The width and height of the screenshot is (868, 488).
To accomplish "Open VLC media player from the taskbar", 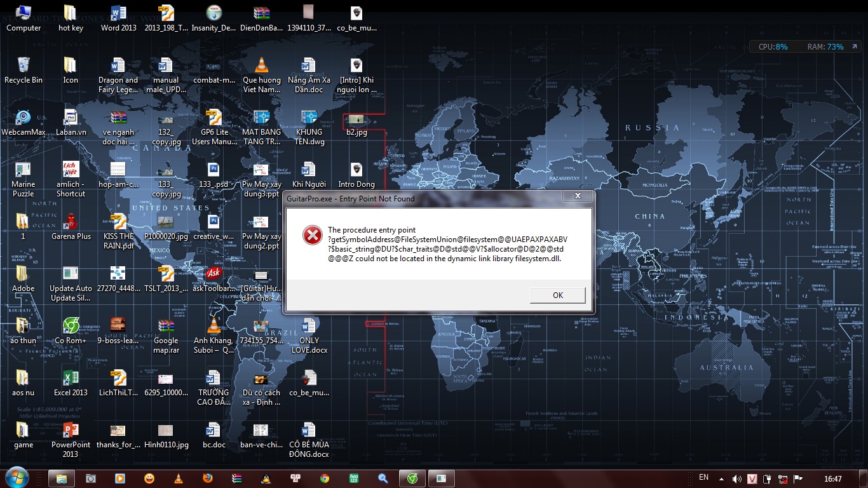I will coord(179,478).
